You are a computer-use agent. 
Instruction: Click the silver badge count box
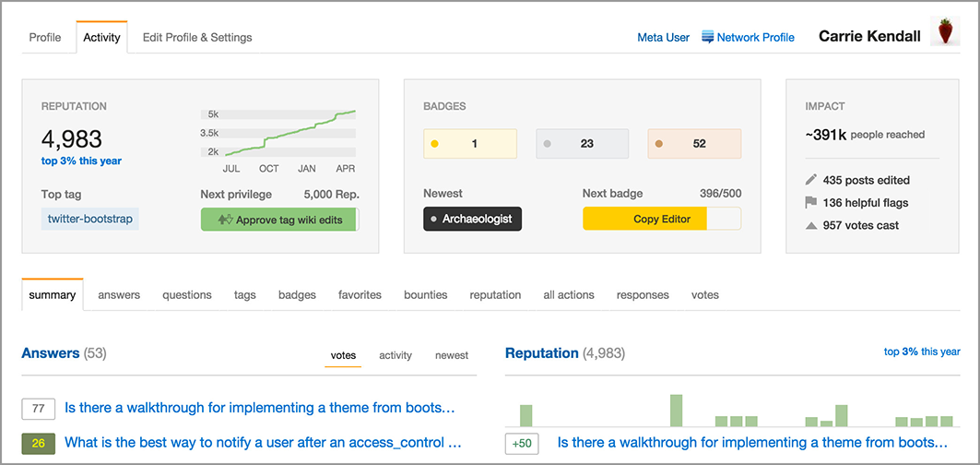[x=583, y=143]
